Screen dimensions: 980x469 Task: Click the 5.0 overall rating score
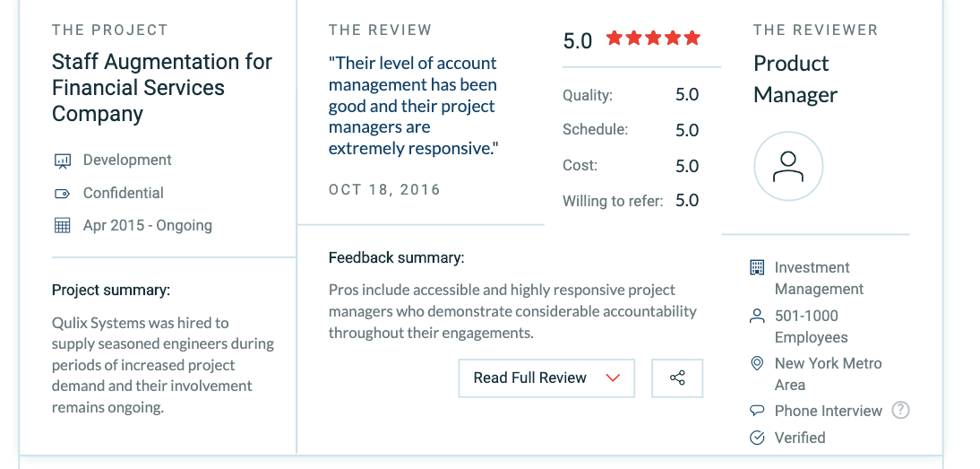(x=578, y=40)
